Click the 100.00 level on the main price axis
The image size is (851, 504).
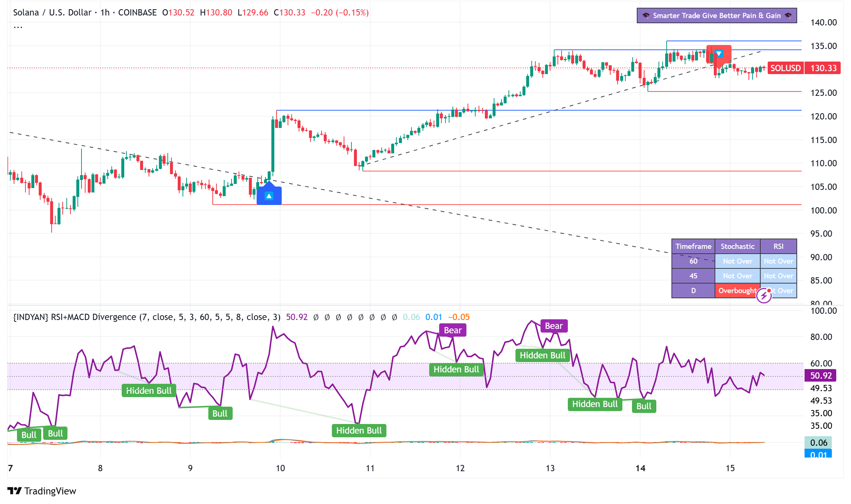coord(824,211)
